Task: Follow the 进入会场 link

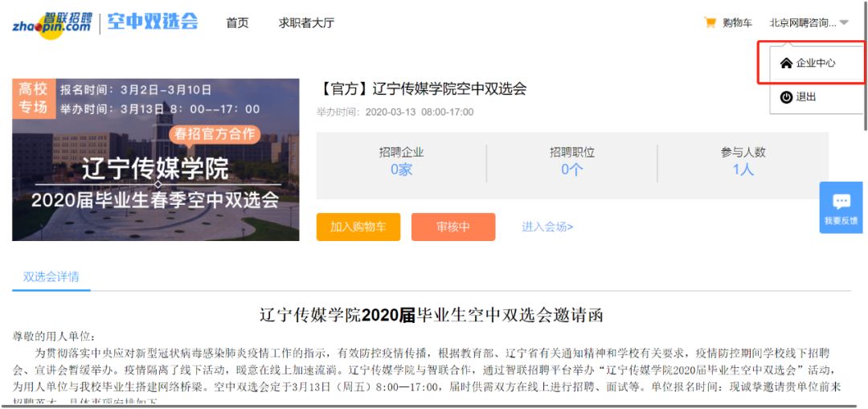Action: click(547, 227)
